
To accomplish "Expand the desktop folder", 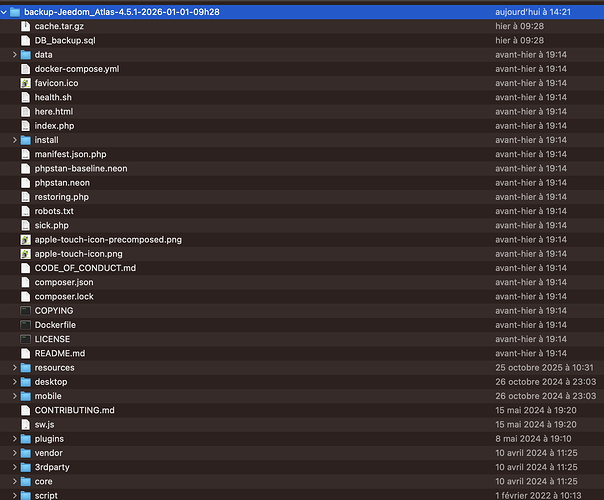I will point(15,382).
